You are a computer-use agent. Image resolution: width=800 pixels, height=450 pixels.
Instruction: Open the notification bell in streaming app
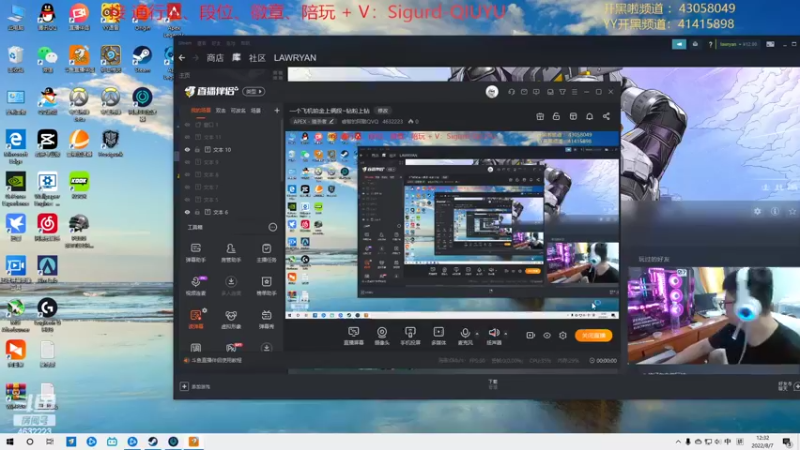click(x=589, y=116)
